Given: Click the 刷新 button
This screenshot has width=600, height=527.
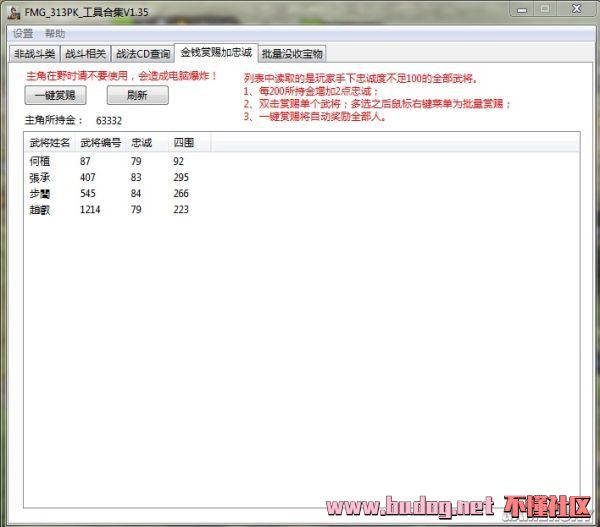Looking at the screenshot, I should pos(137,95).
